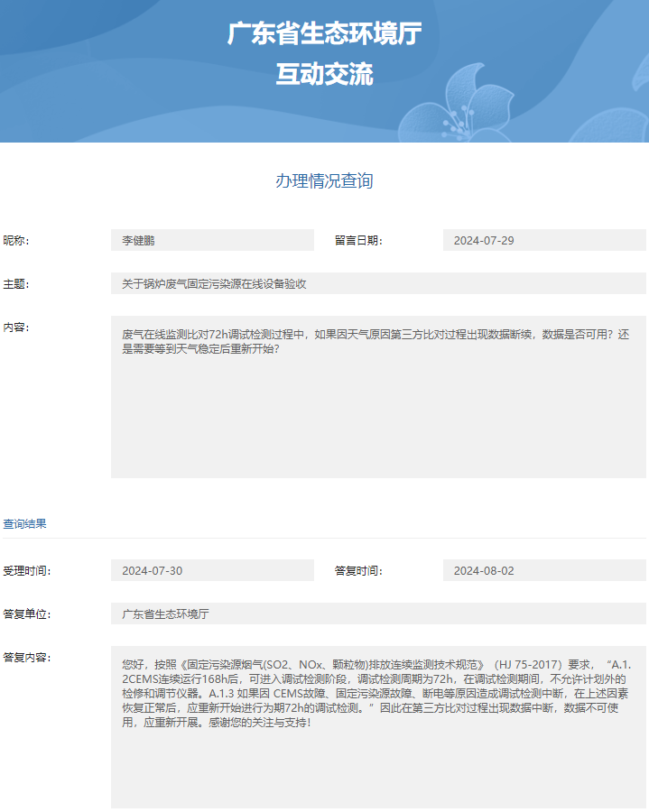649x812 pixels.
Task: Click the 答复单位 label
Action: [27, 614]
